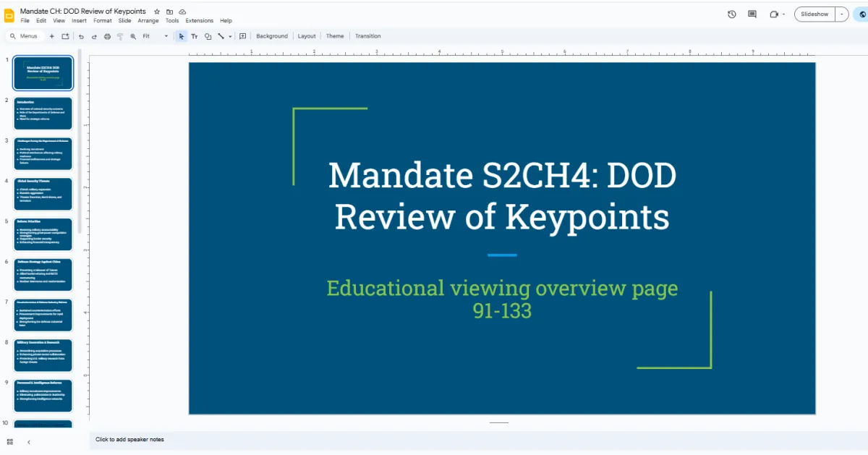
Task: Click the Background button
Action: (x=272, y=36)
